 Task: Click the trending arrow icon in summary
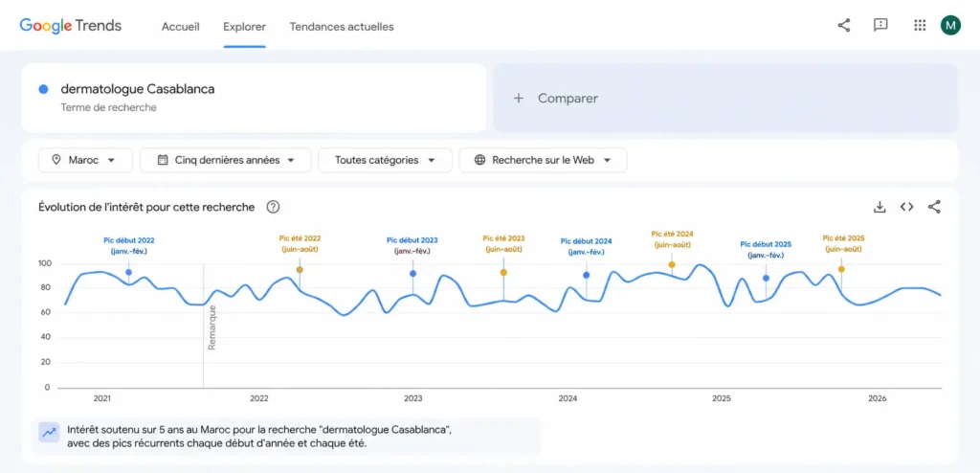[x=48, y=433]
